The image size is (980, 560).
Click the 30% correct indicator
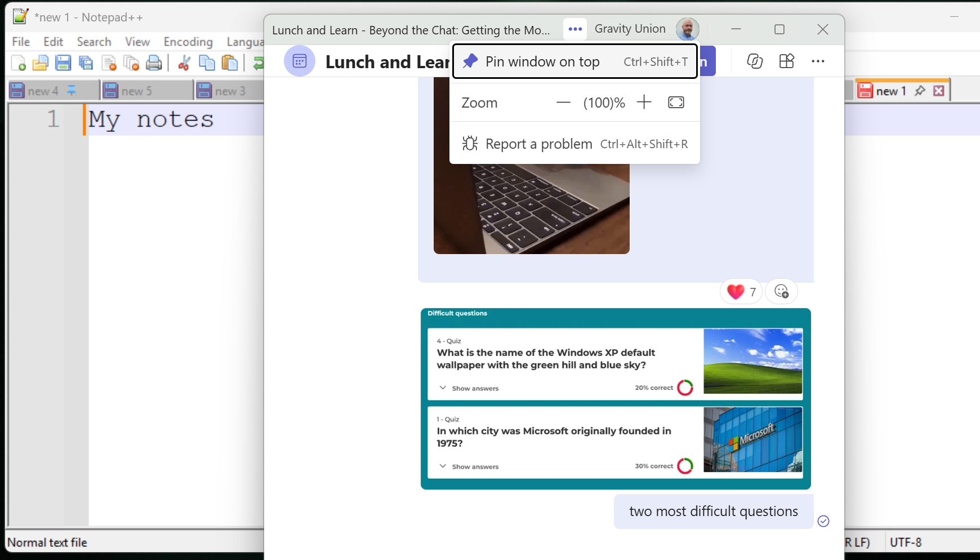664,466
